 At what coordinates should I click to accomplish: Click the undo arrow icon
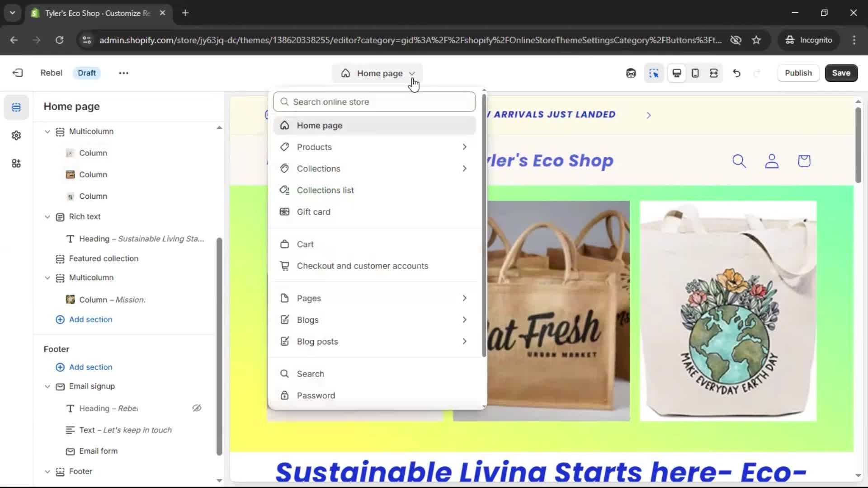[x=736, y=73]
